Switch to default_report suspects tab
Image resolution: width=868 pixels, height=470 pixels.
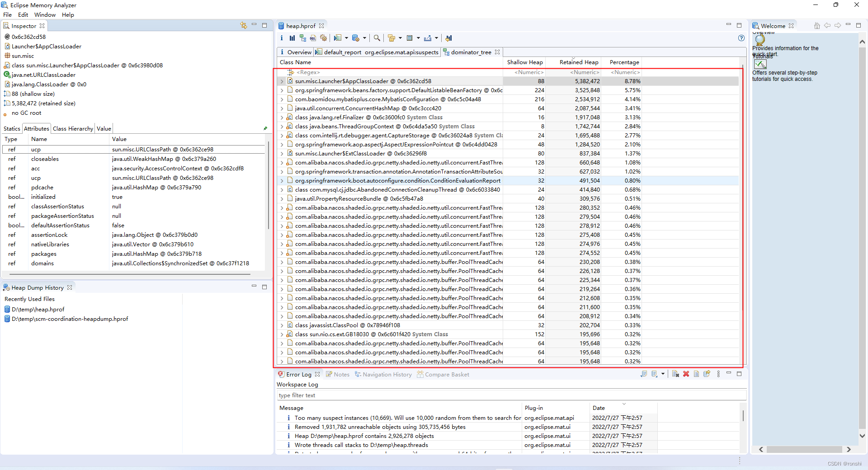tap(377, 52)
